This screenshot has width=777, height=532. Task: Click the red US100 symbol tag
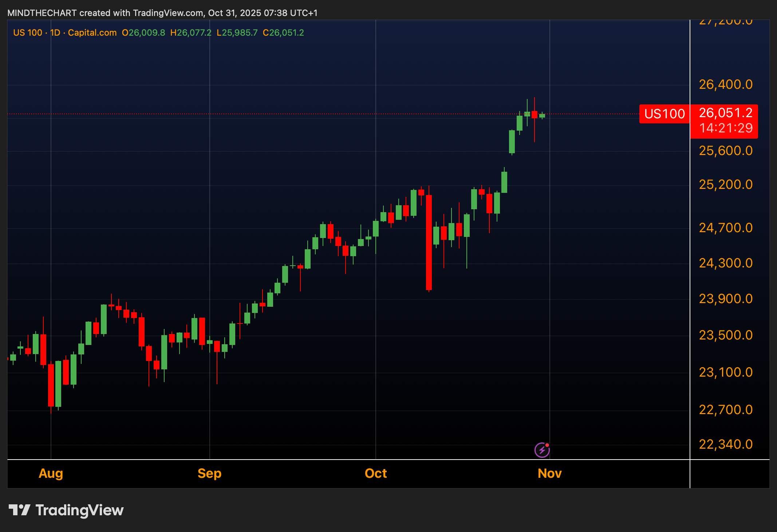(x=664, y=114)
